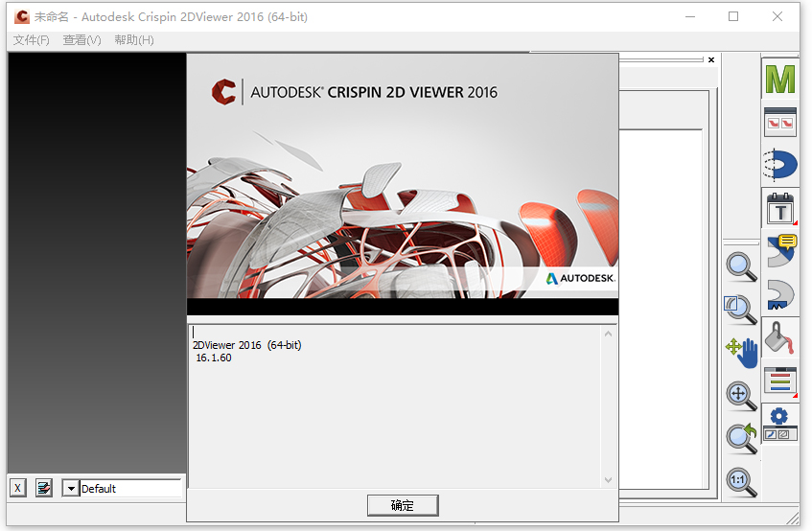The height and width of the screenshot is (531, 812).
Task: Click the X button beside layer list
Action: [x=18, y=488]
